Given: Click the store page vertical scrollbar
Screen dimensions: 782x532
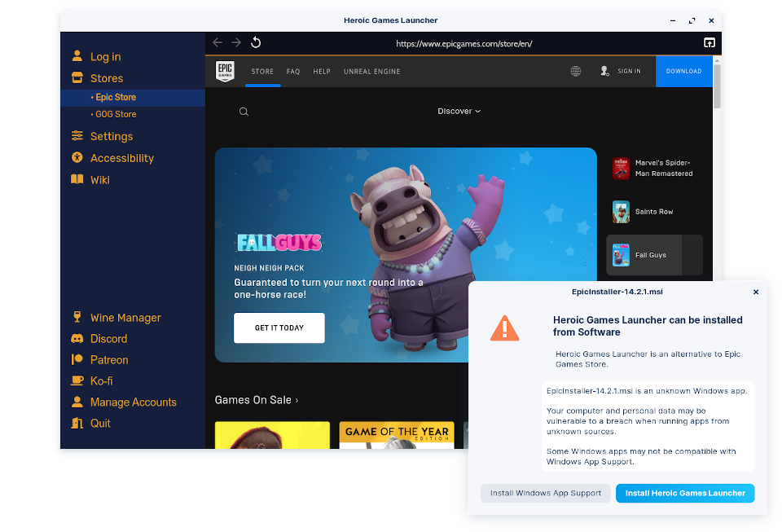Looking at the screenshot, I should point(717,86).
